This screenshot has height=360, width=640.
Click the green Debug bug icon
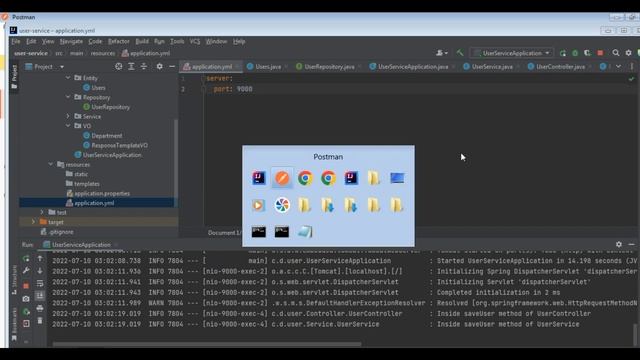tap(575, 53)
